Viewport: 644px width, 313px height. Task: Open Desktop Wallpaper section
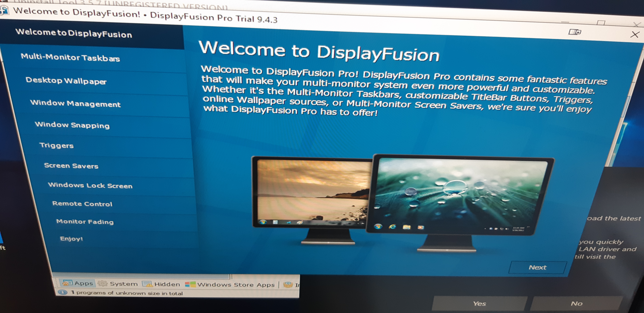66,80
